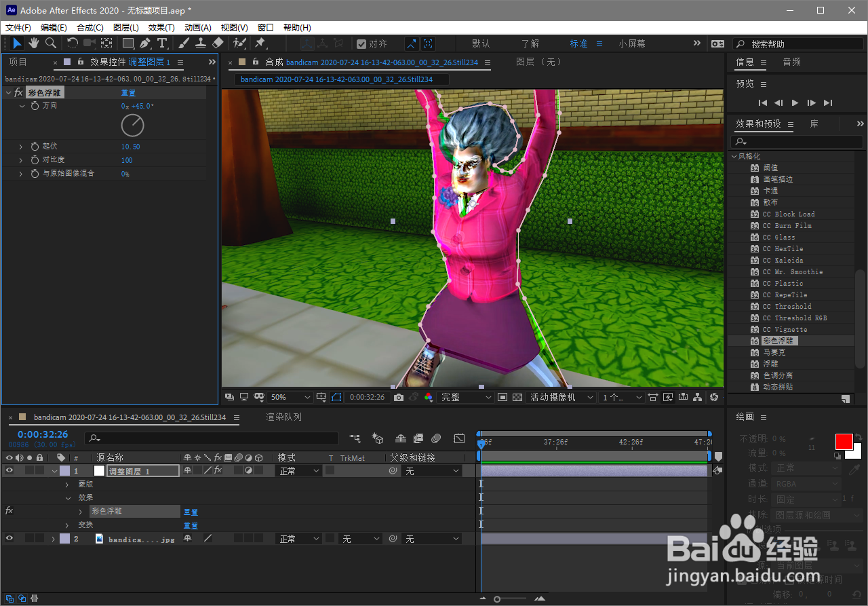Open the 合成(C) menu
The width and height of the screenshot is (868, 606).
90,28
